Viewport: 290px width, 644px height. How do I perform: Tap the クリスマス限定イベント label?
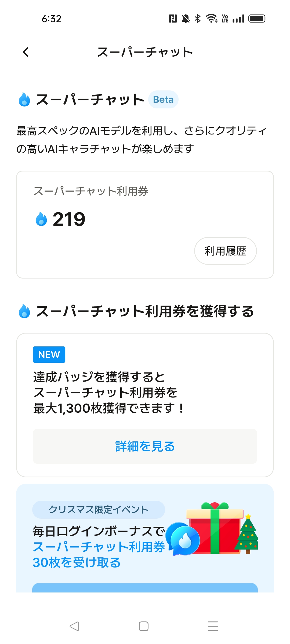[x=99, y=510]
